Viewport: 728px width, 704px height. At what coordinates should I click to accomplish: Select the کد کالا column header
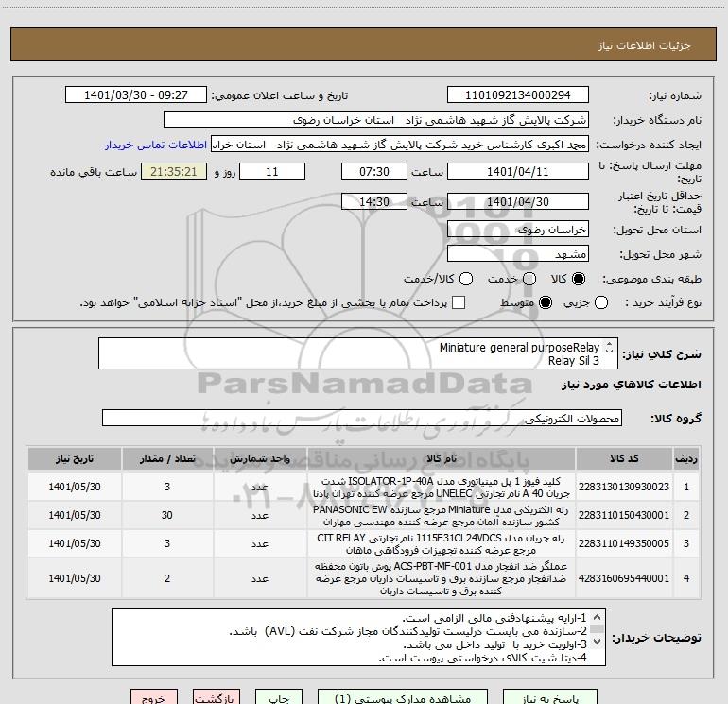click(x=624, y=459)
